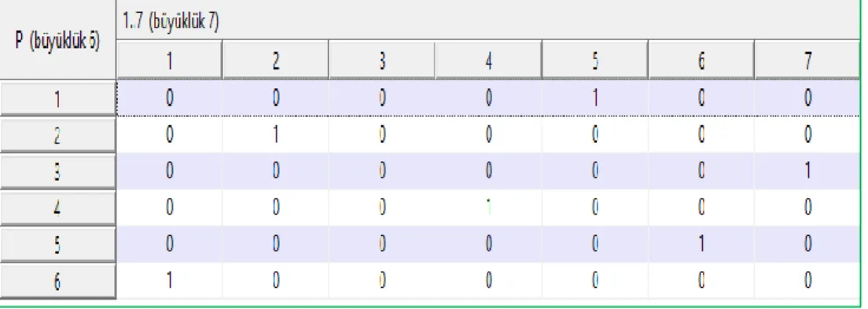Select row header 4
Image resolution: width=868 pixels, height=309 pixels.
[x=58, y=208]
